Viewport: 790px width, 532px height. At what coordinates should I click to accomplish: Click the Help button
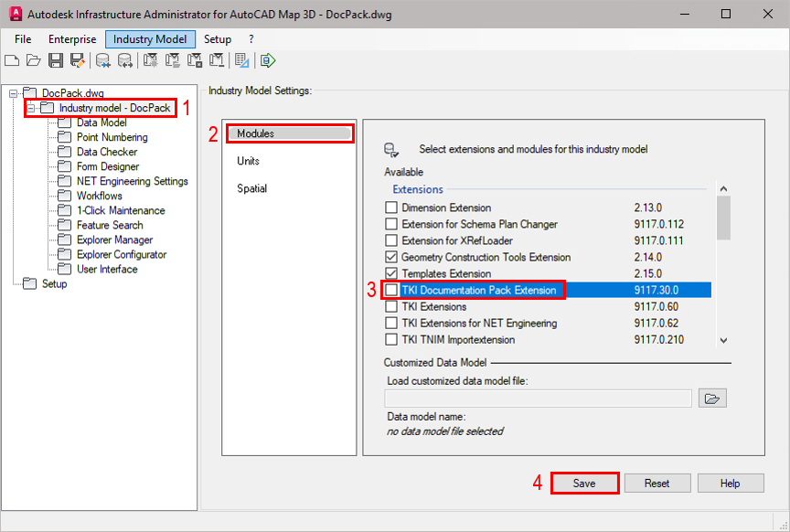point(731,484)
